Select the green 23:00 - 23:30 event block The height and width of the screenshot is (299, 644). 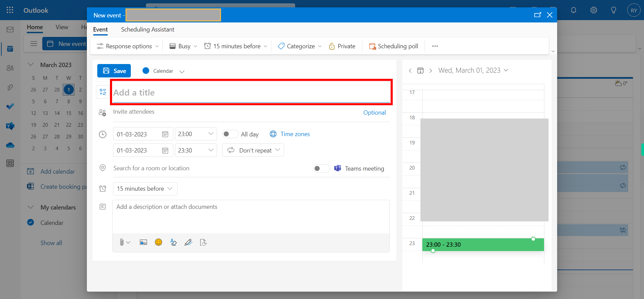pyautogui.click(x=483, y=245)
